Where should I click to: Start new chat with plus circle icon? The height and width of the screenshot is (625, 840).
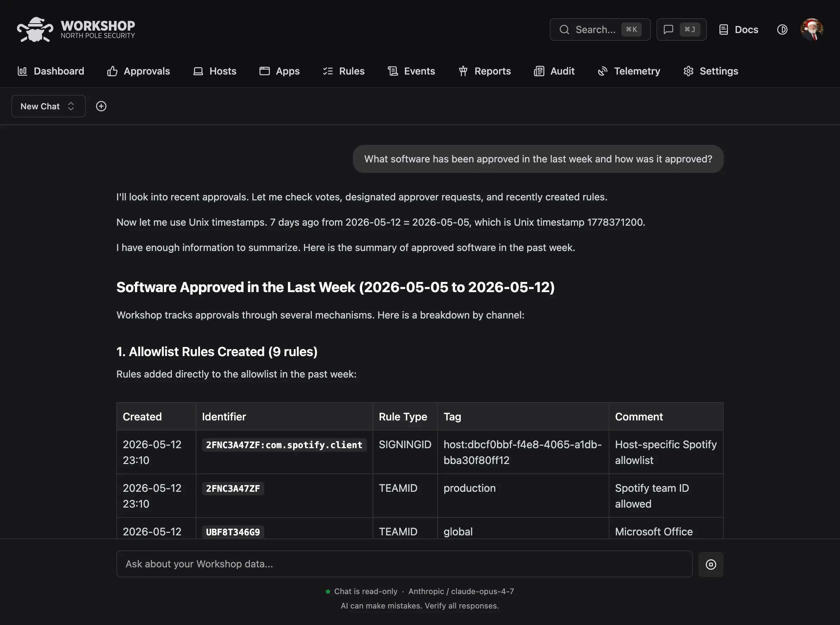(x=101, y=106)
